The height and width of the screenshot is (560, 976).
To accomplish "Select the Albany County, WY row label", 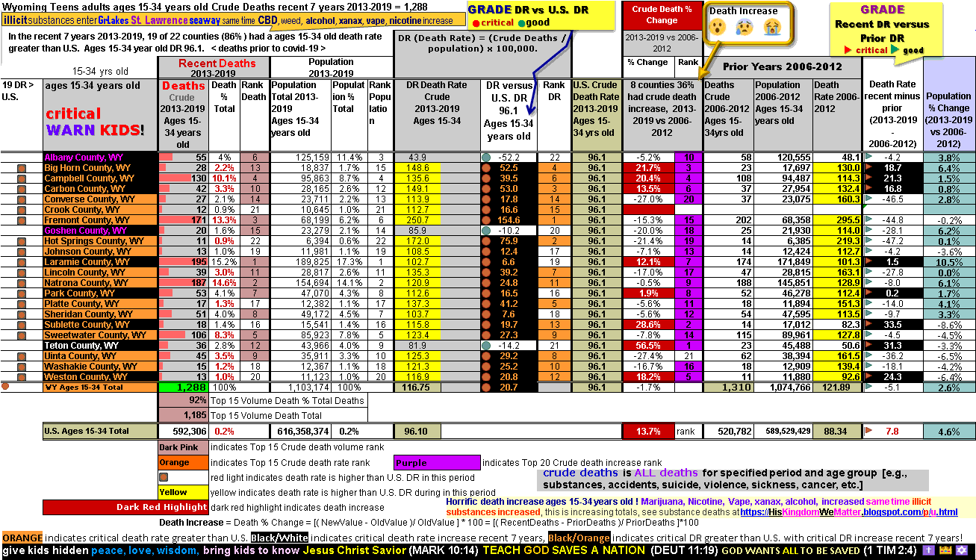I will tap(100, 158).
